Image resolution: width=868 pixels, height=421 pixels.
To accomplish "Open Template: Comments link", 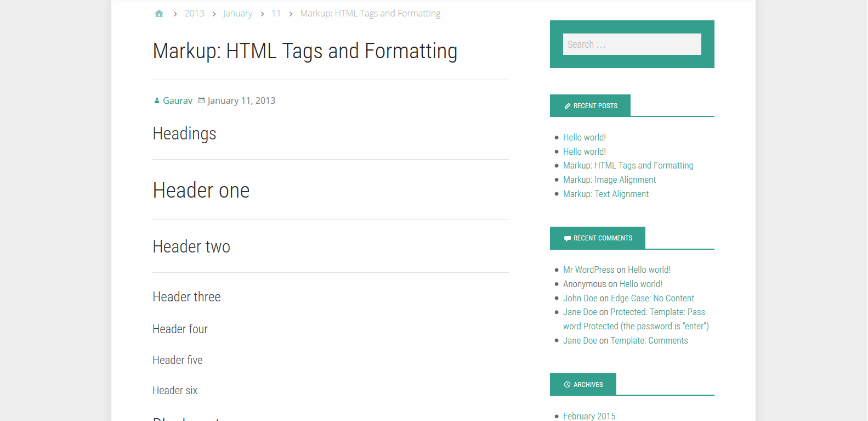I will [x=649, y=340].
